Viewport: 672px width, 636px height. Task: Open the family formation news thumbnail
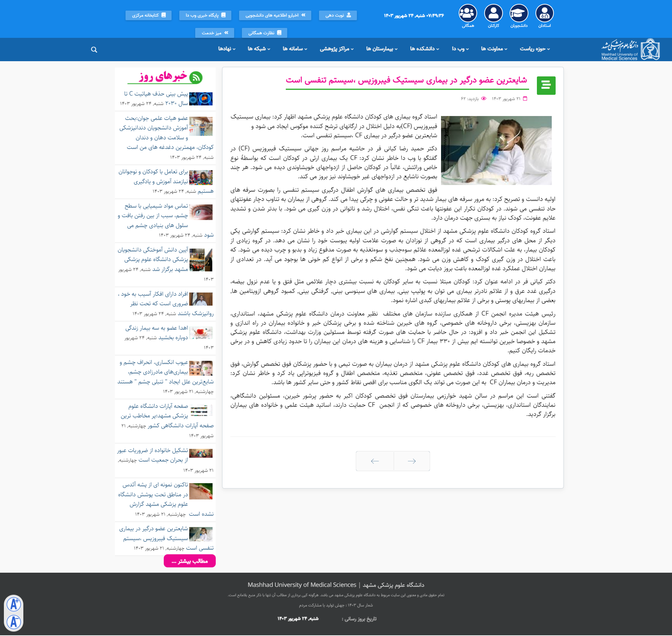click(x=201, y=453)
